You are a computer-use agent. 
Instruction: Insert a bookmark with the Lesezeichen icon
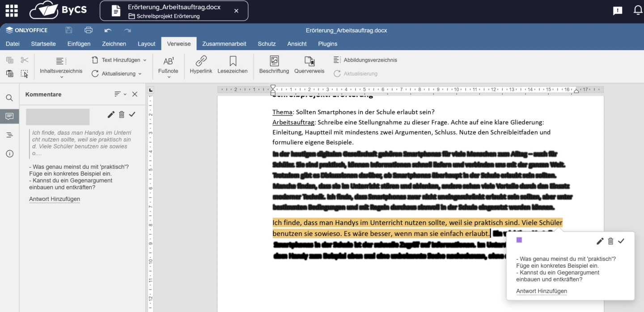[233, 61]
